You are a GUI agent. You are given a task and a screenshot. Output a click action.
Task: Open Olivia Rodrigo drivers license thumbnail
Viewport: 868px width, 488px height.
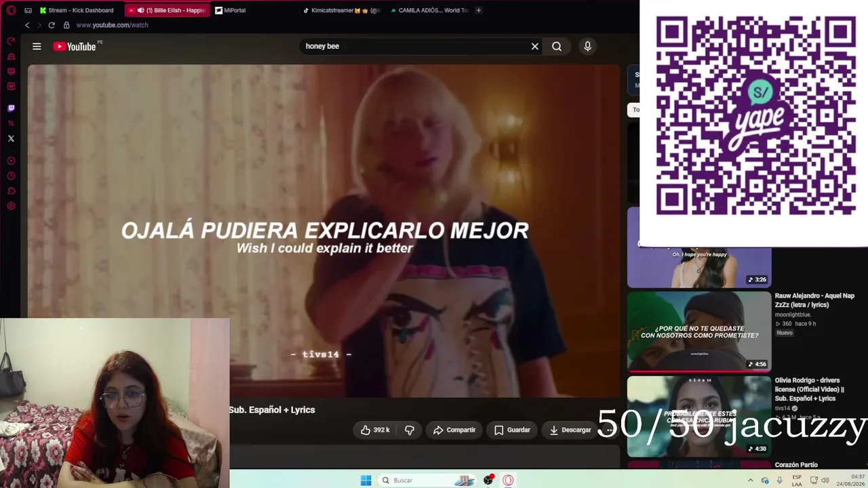point(699,416)
